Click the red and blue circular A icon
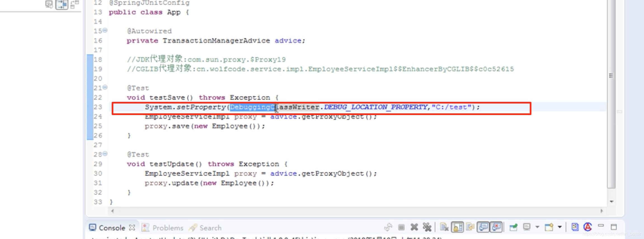This screenshot has height=239, width=644. pyautogui.click(x=588, y=227)
